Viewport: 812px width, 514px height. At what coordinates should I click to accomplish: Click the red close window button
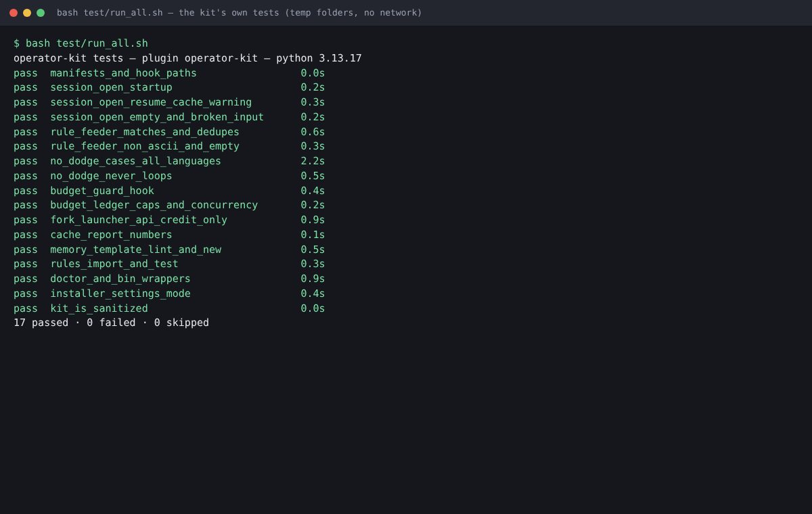coord(14,13)
